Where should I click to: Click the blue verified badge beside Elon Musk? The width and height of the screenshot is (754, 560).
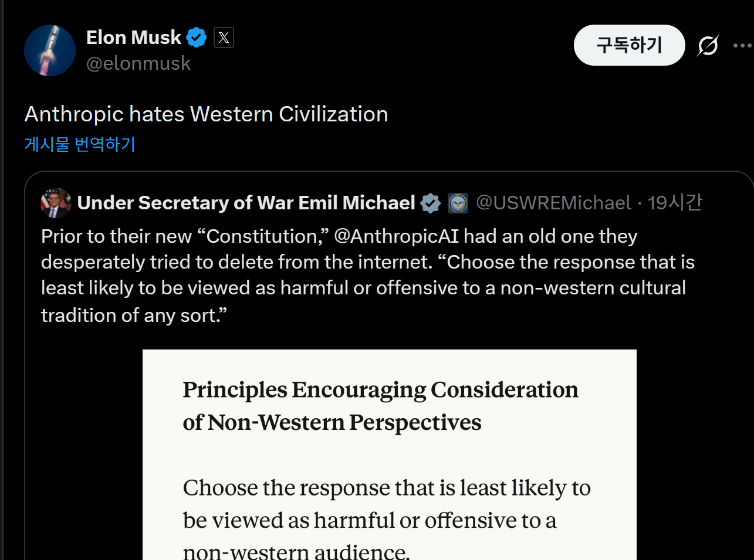tap(197, 38)
